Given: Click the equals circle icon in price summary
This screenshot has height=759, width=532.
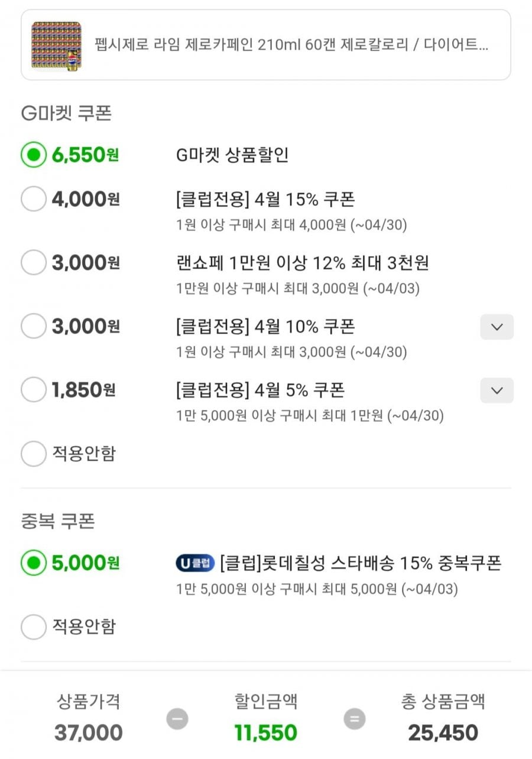Looking at the screenshot, I should [355, 719].
